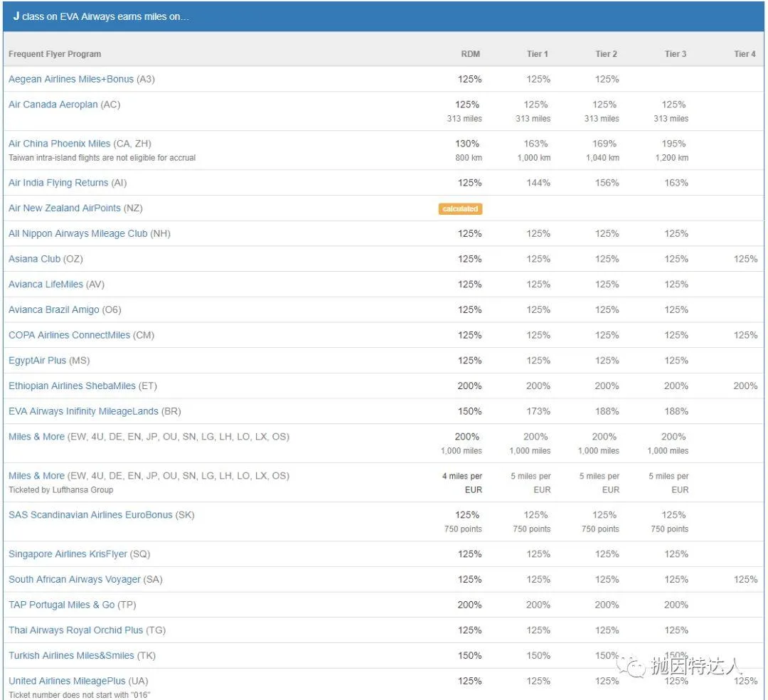768x700 pixels.
Task: Open Air China Phoenix Miles link
Action: pyautogui.click(x=59, y=144)
